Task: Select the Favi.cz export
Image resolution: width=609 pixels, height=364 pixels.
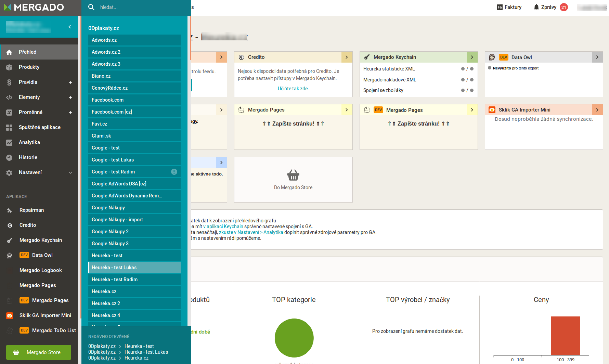Action: pyautogui.click(x=134, y=124)
